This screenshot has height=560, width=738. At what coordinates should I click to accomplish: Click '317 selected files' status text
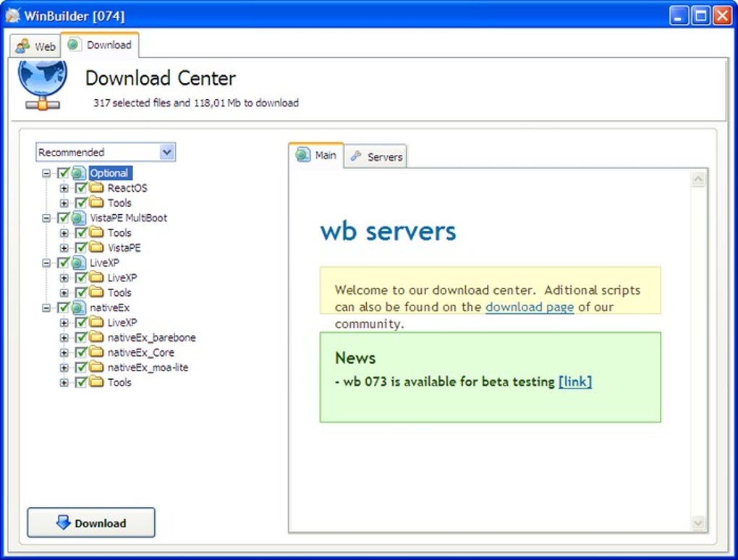pyautogui.click(x=196, y=103)
